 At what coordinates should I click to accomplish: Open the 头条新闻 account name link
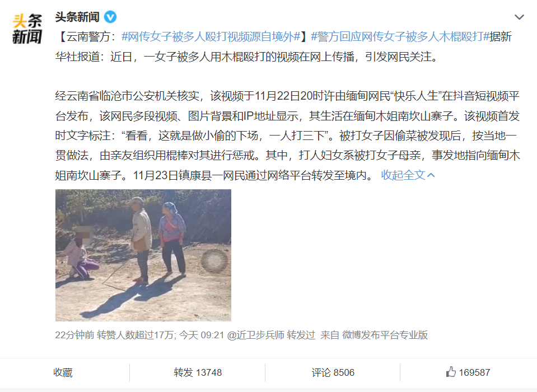point(77,17)
